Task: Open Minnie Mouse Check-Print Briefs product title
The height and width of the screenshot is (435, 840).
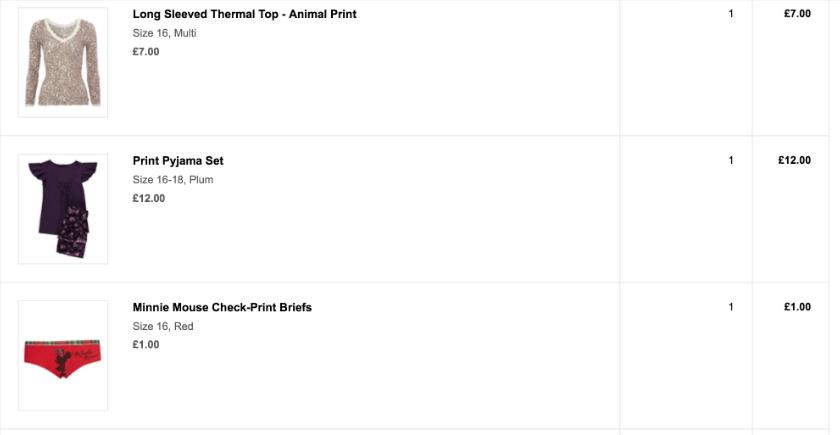Action: [x=222, y=308]
